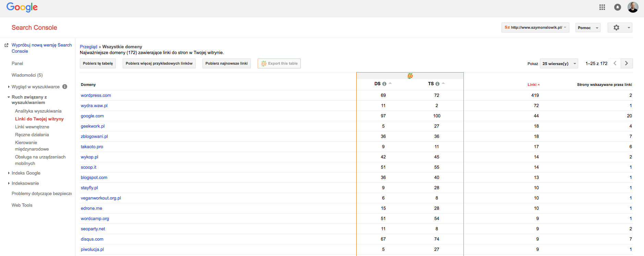The width and height of the screenshot is (644, 256).
Task: Click Export this table button
Action: [279, 63]
